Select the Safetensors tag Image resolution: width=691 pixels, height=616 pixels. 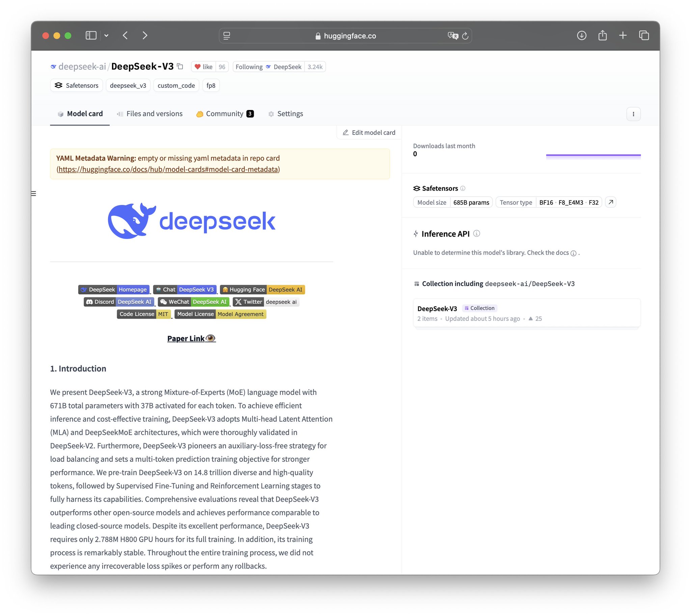coord(77,85)
